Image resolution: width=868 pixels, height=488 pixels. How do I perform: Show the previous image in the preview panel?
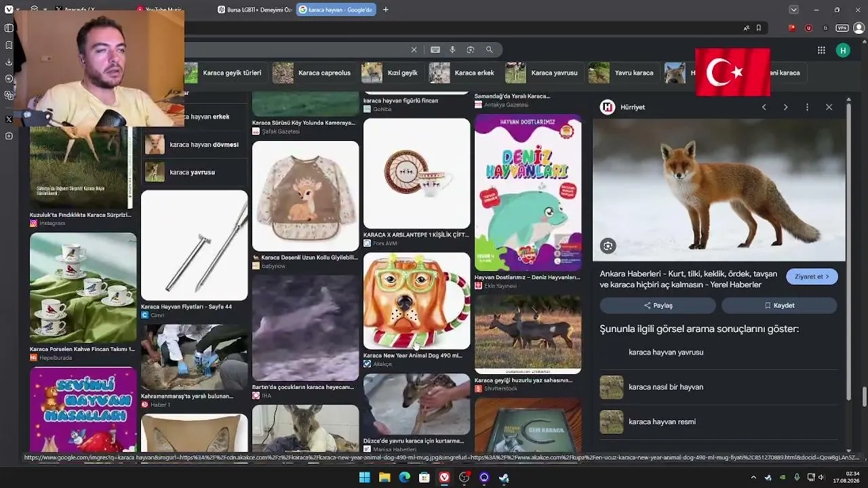click(x=764, y=107)
